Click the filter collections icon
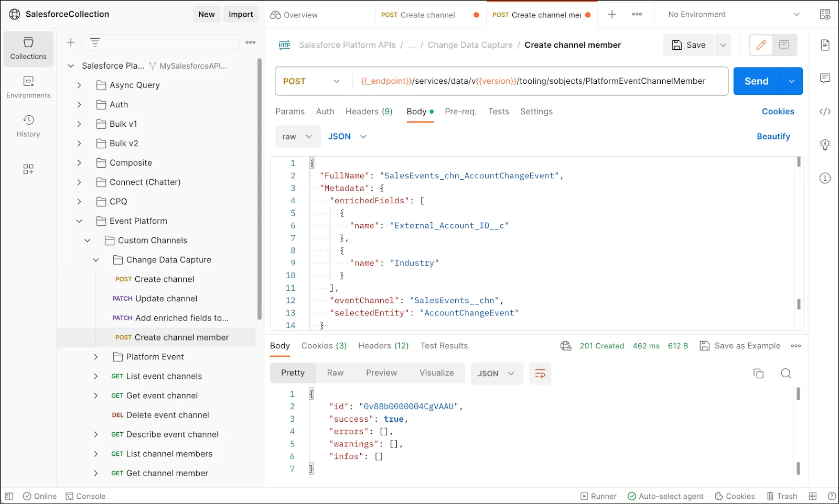The width and height of the screenshot is (839, 504). coord(95,42)
